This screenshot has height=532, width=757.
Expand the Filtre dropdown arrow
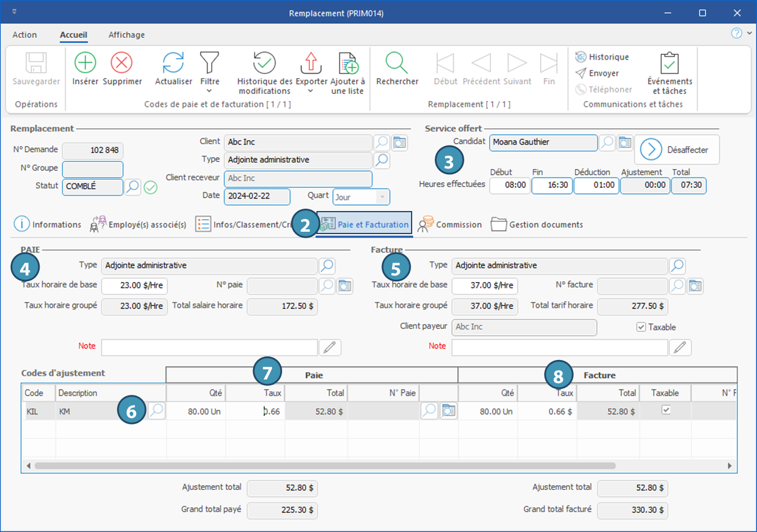[209, 91]
